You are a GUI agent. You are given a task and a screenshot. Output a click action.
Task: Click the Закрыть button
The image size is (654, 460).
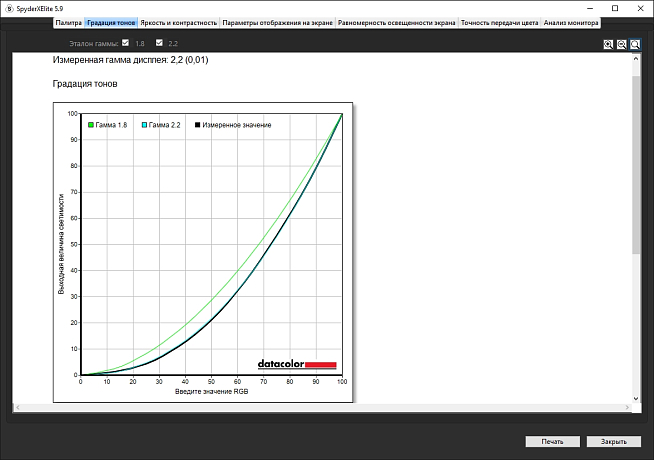click(607, 441)
